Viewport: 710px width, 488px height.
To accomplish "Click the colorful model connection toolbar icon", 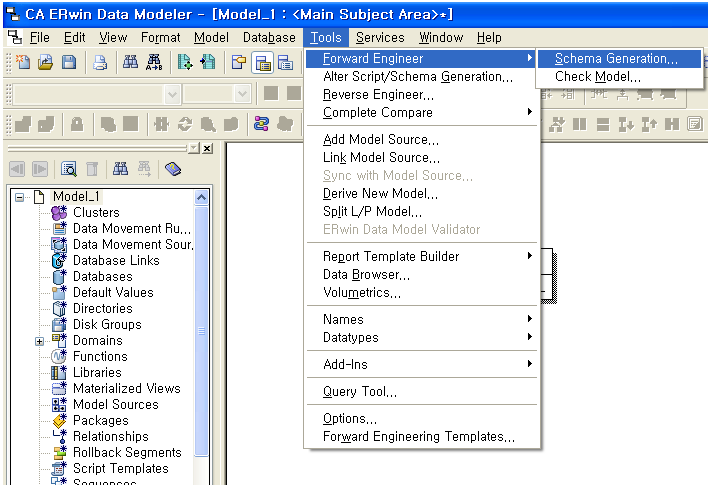I will pos(261,123).
